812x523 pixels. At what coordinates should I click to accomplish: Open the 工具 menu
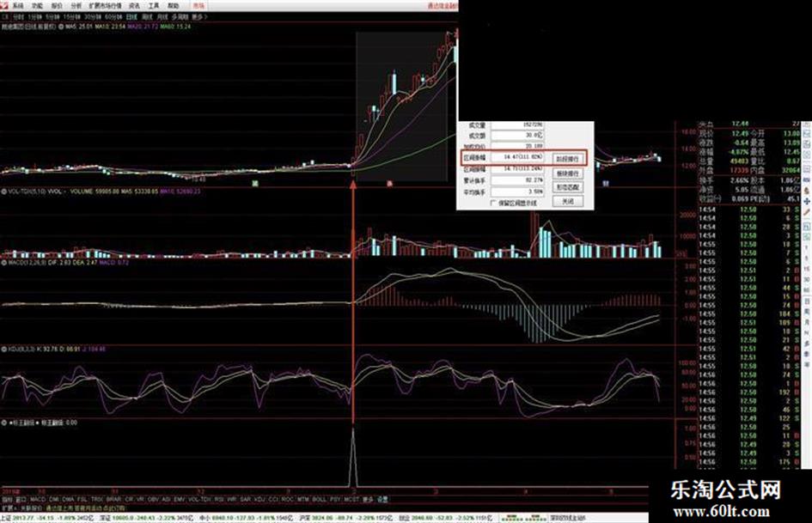[x=154, y=6]
